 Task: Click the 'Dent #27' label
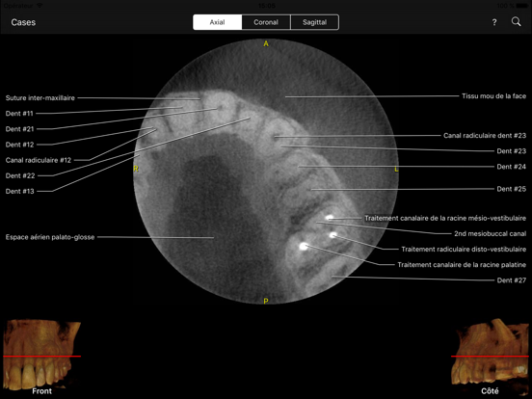[512, 280]
